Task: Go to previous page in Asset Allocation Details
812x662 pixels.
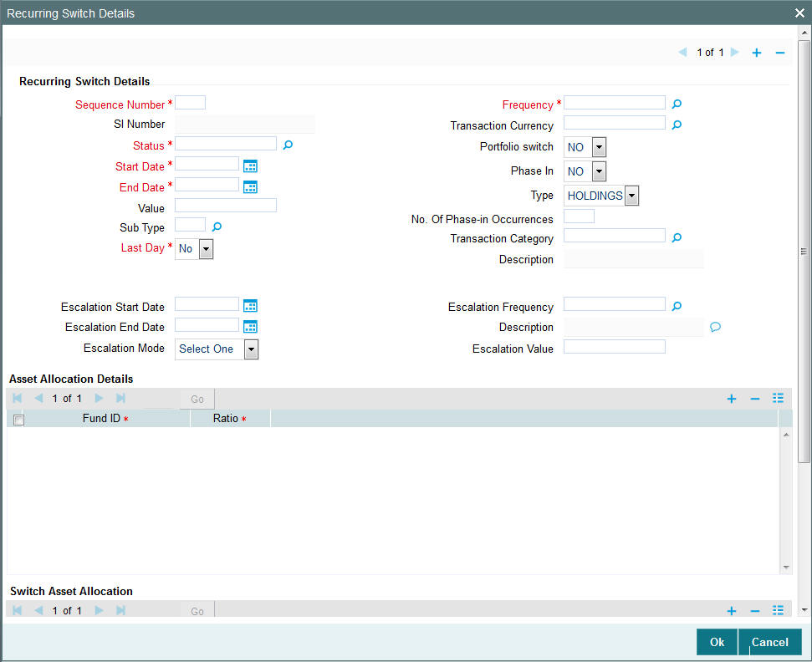Action: [38, 398]
